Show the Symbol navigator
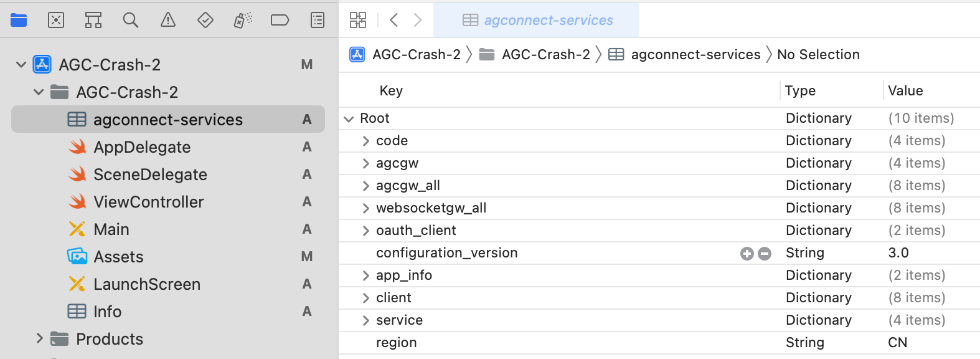This screenshot has width=980, height=359. [x=93, y=21]
